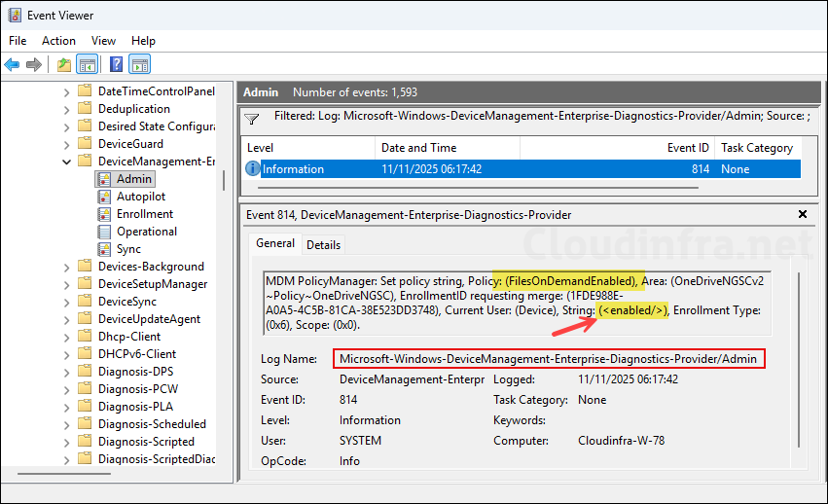Sort events by Date and Time header
This screenshot has width=828, height=504.
click(448, 147)
